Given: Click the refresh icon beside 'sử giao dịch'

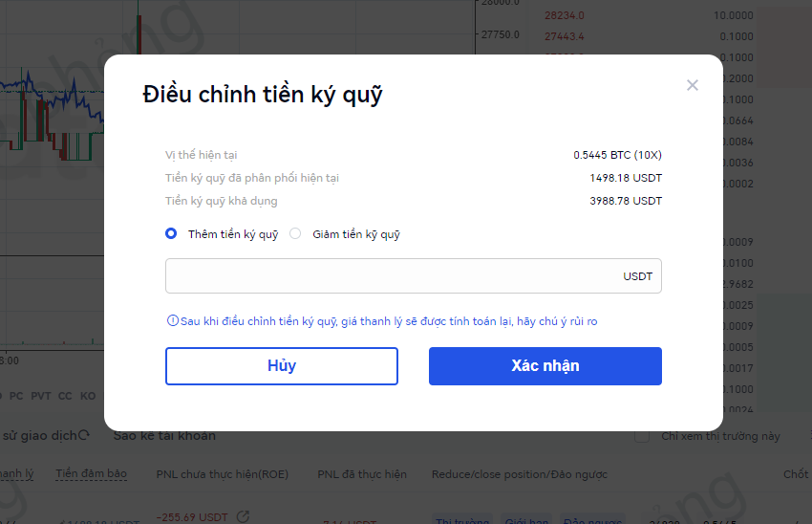Looking at the screenshot, I should [x=84, y=436].
